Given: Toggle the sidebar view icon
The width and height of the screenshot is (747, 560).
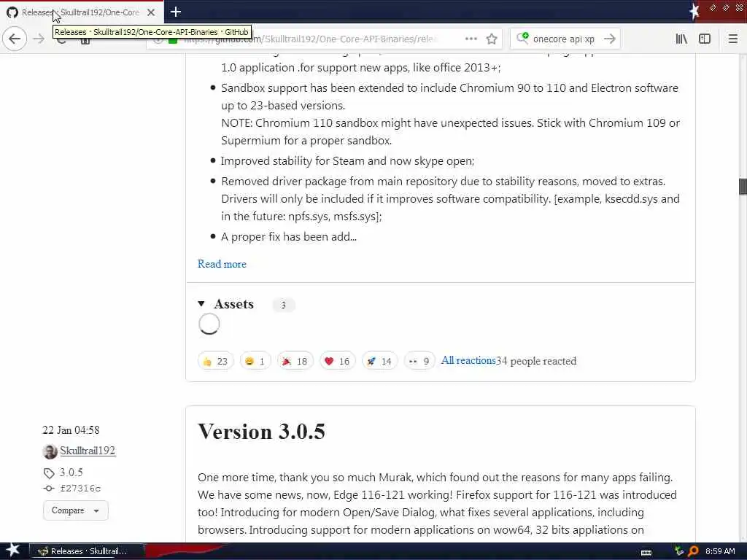Looking at the screenshot, I should coord(705,39).
